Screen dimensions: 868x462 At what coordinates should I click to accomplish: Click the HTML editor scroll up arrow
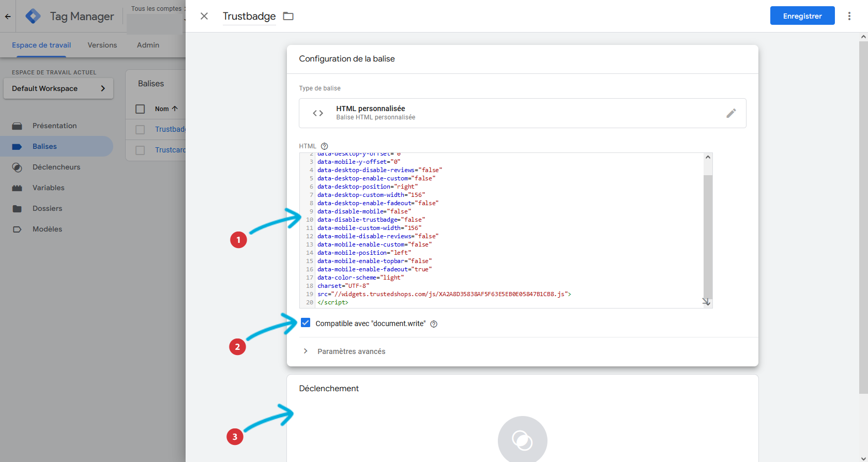coord(708,157)
